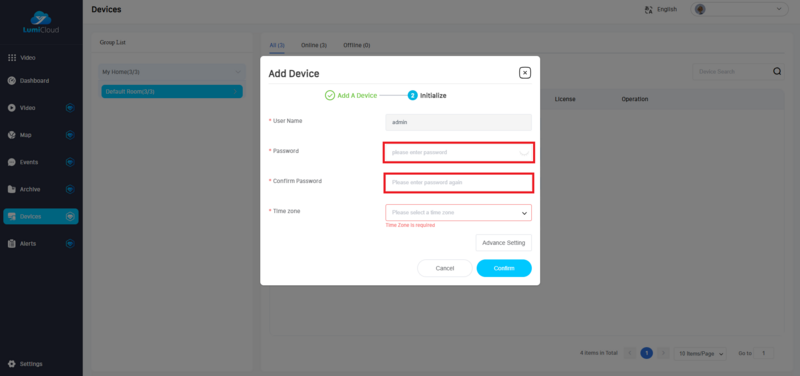Screen dimensions: 800x376
Task: Open the Time zone dropdown
Action: [x=458, y=213]
